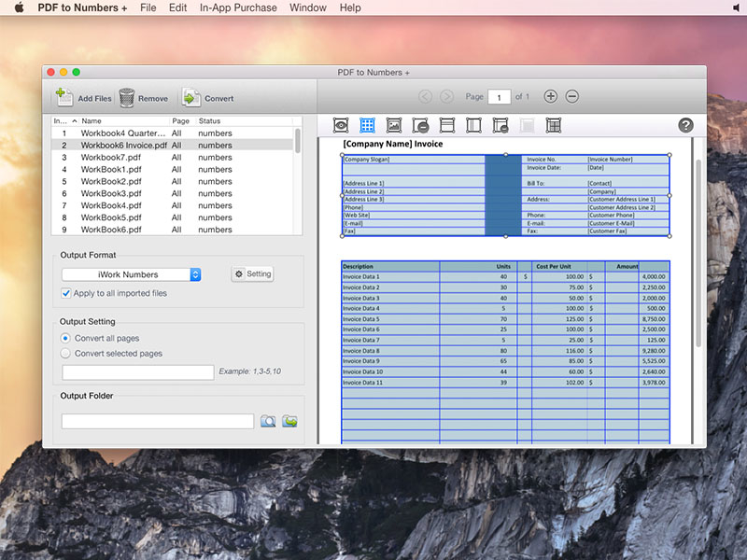
Task: Open the PDF to Numbers + menu
Action: click(82, 7)
